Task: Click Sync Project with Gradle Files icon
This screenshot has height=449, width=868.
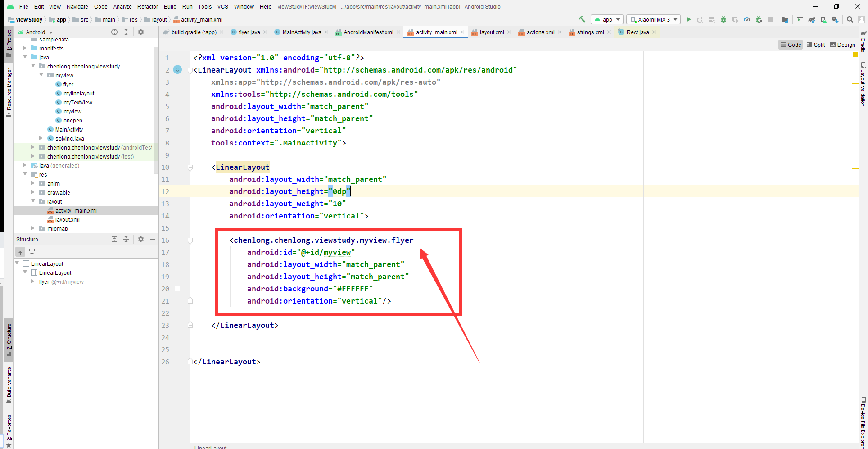Action: [x=812, y=19]
